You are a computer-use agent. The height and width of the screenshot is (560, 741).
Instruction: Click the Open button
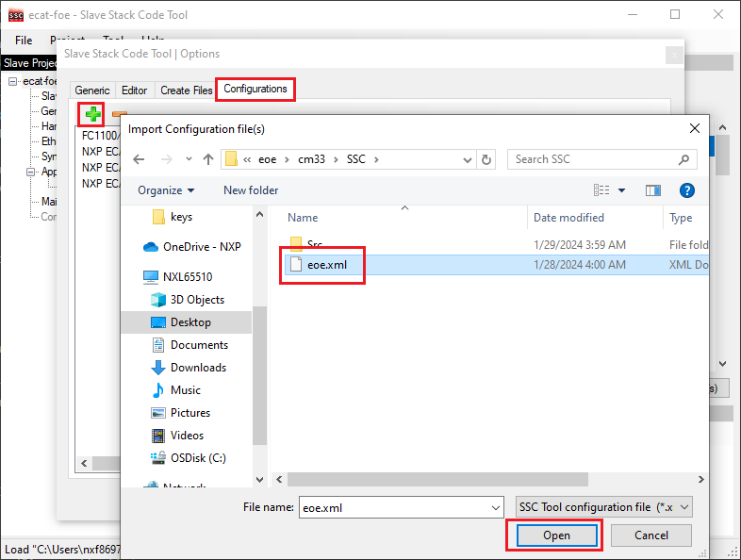pos(555,535)
